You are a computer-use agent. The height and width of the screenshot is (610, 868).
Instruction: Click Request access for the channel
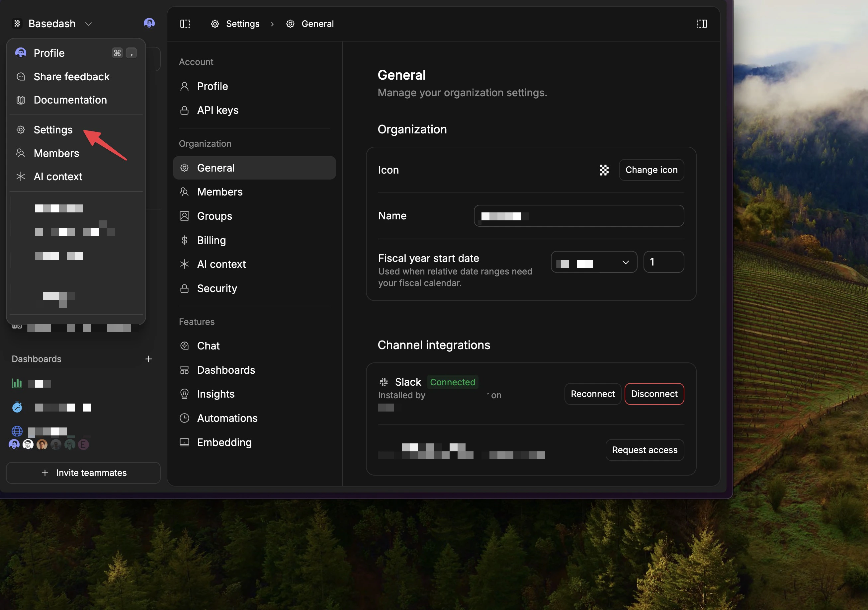645,450
